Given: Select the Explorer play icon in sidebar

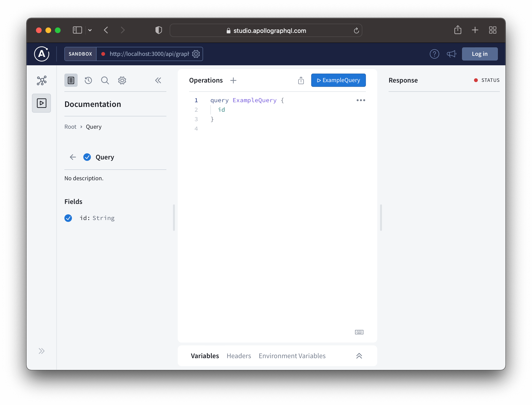Looking at the screenshot, I should [41, 103].
